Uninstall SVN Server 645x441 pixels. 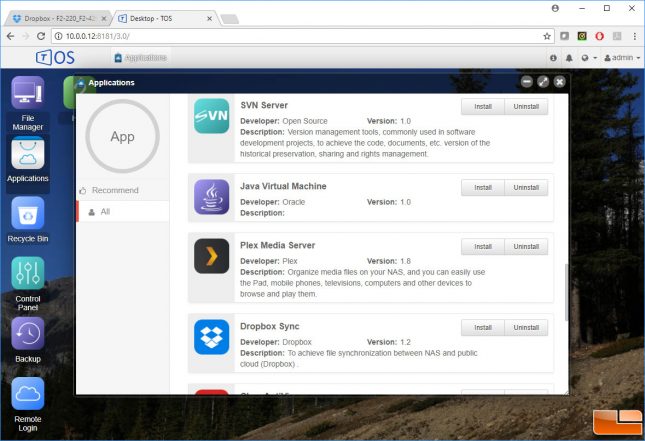click(526, 107)
